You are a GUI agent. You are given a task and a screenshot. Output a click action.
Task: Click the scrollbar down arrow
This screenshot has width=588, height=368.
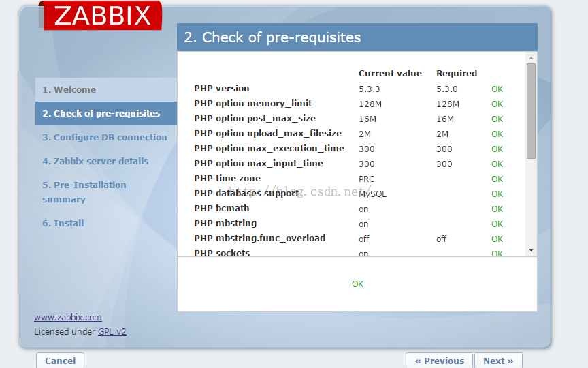531,250
